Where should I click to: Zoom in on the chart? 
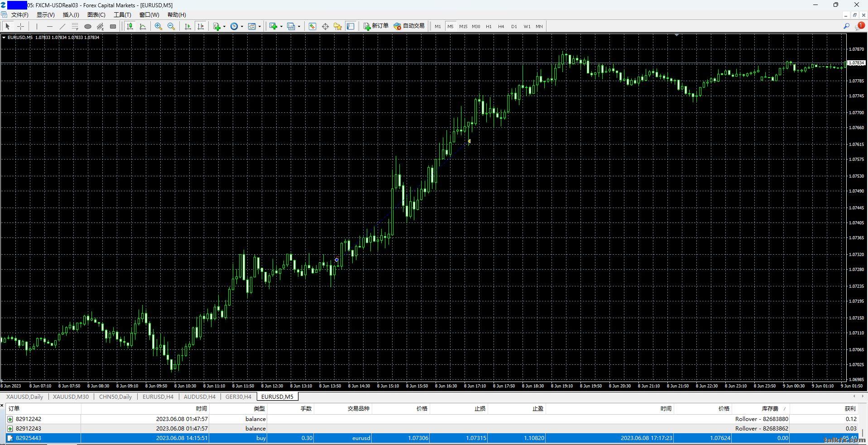click(158, 26)
